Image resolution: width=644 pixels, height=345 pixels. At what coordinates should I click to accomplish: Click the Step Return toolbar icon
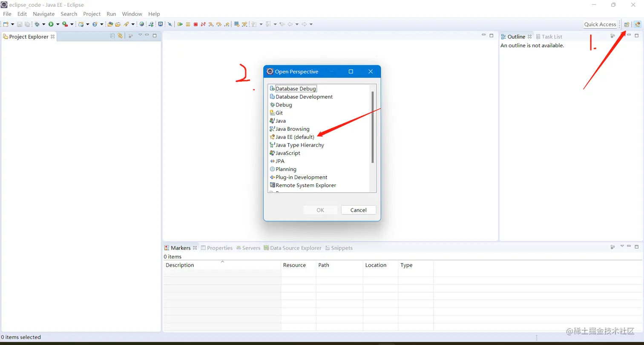(x=227, y=24)
